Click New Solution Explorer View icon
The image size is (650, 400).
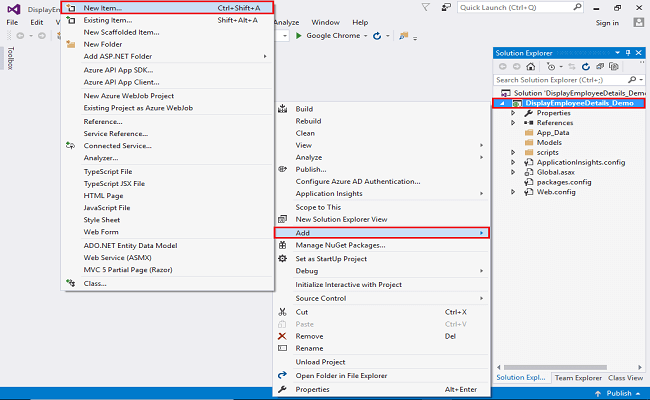[282, 219]
